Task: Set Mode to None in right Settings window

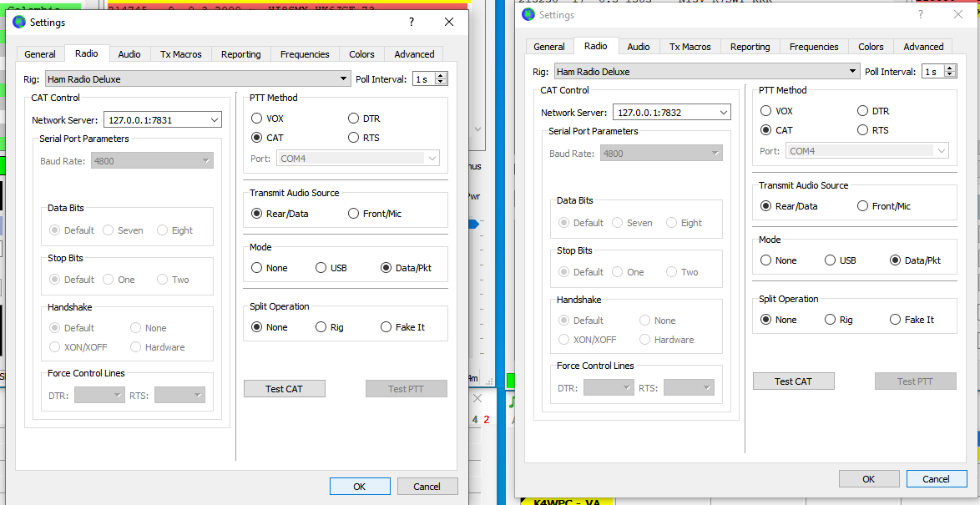Action: point(779,260)
